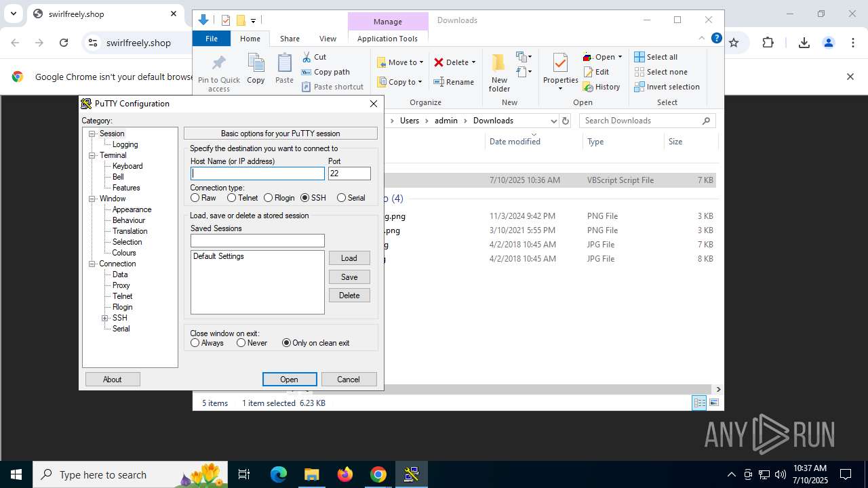Open Chrome extensions puzzle icon
The image size is (868, 488).
pyautogui.click(x=768, y=43)
